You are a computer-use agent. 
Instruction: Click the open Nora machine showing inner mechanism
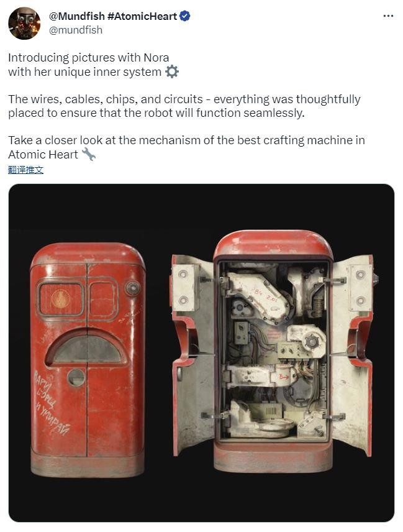tap(273, 351)
